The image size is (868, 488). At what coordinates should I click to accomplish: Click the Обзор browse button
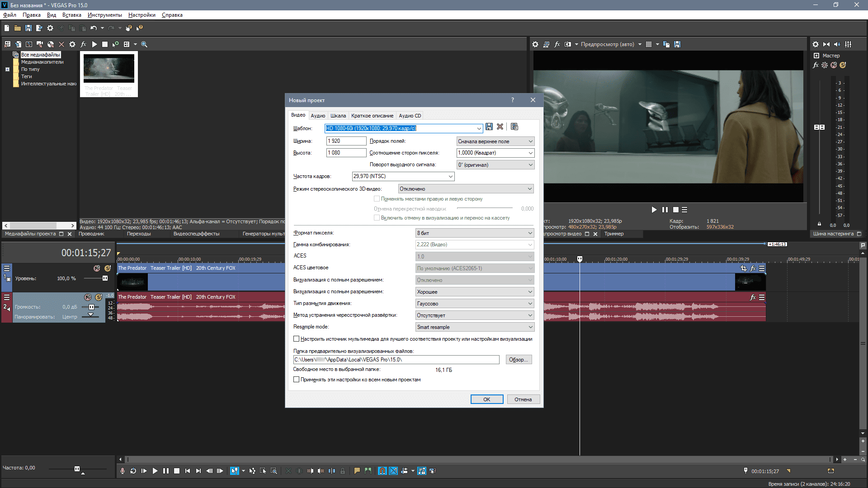[x=519, y=360]
